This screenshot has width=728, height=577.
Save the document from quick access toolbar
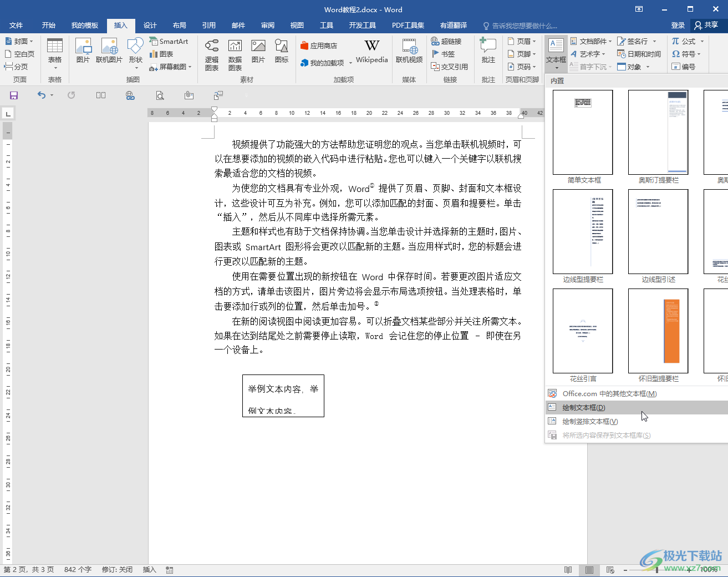click(x=14, y=95)
